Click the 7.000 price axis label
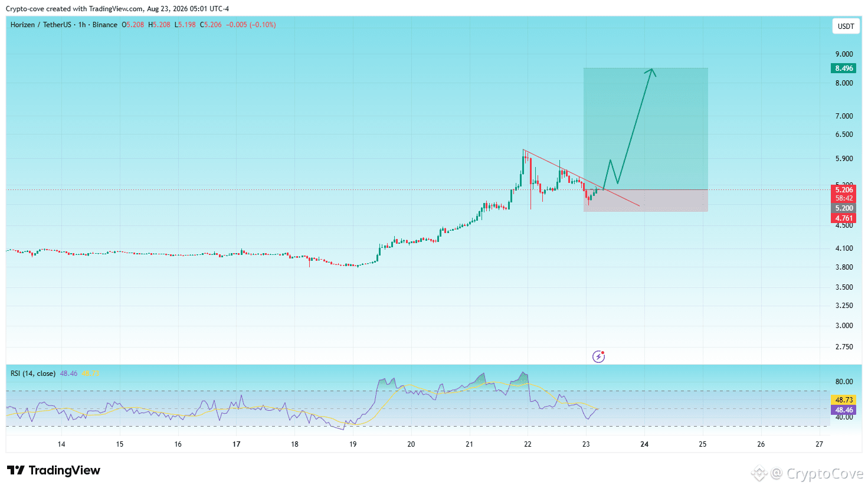The image size is (868, 488). click(x=844, y=116)
